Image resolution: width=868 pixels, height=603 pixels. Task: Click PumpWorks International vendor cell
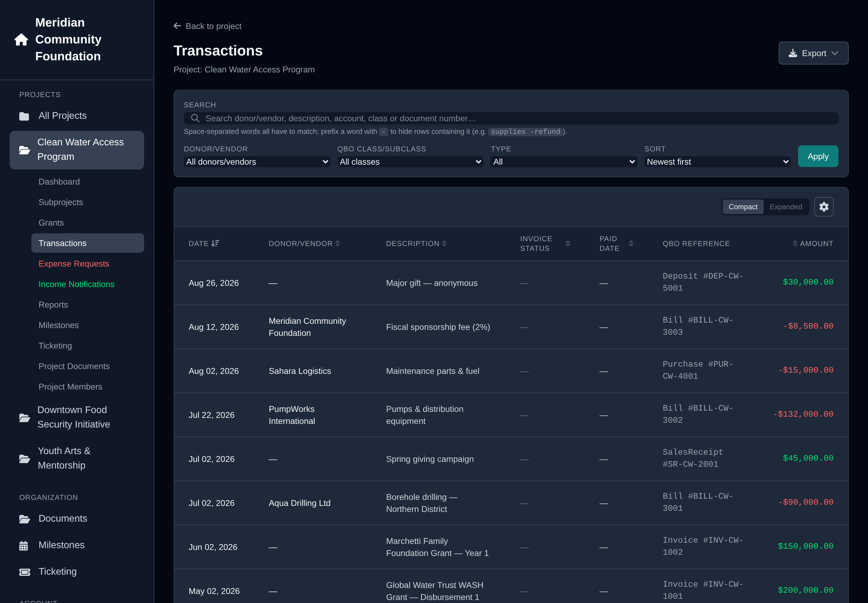tap(292, 415)
